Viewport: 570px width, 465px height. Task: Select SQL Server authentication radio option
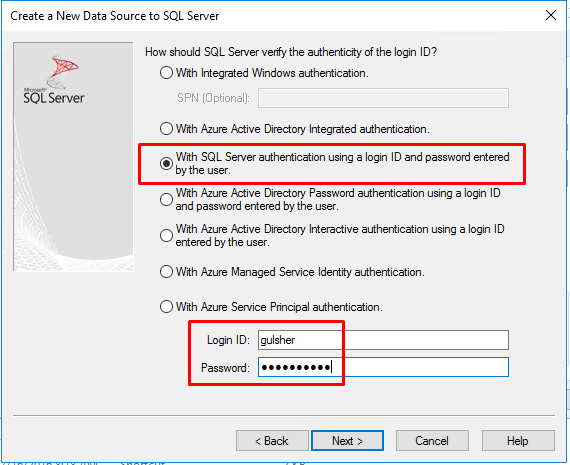(166, 163)
